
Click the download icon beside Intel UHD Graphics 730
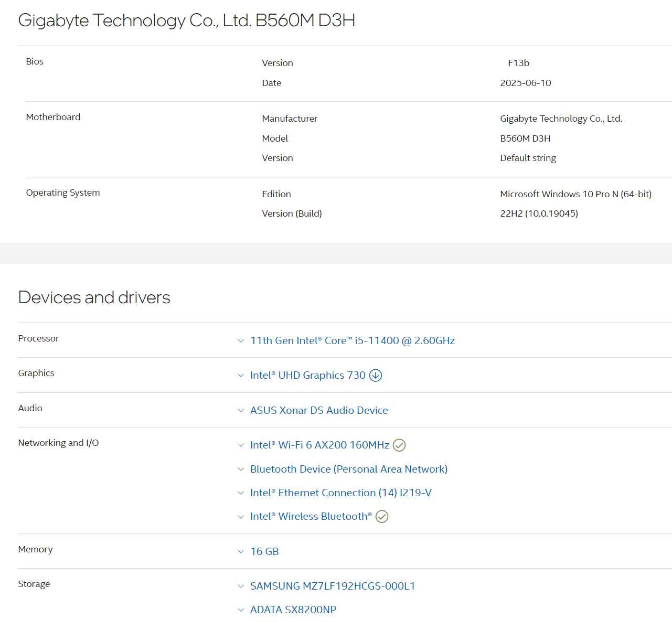376,376
